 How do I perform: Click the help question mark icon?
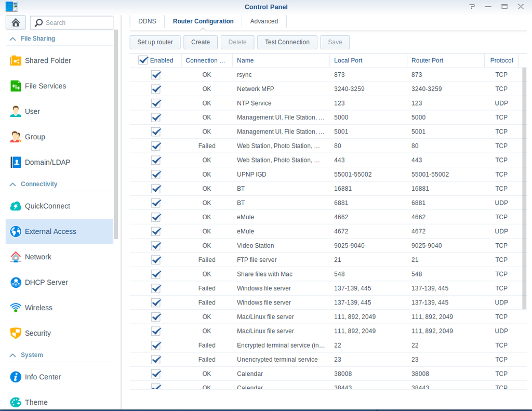coord(472,7)
